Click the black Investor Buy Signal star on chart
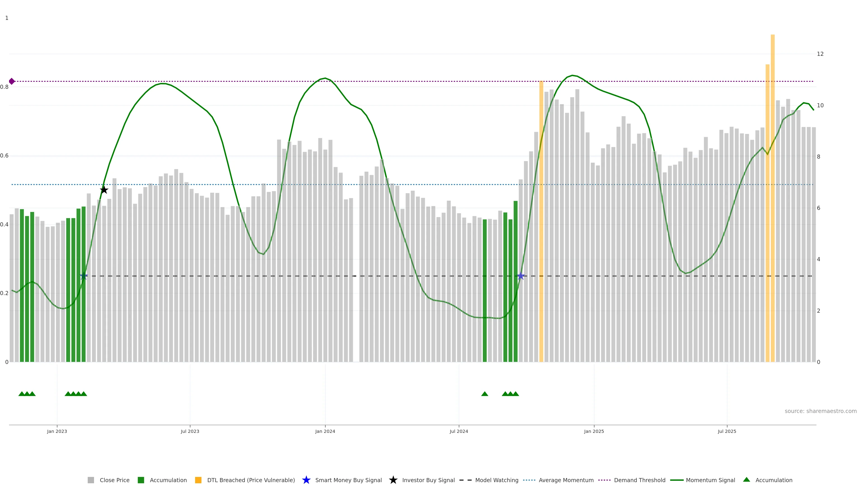The height and width of the screenshot is (488, 868). tap(104, 190)
